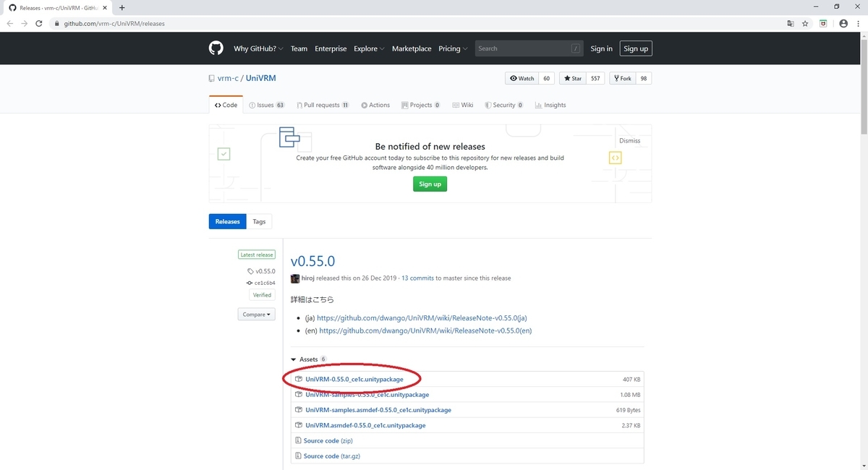Switch to the Security tab
The image size is (868, 470).
coord(504,105)
